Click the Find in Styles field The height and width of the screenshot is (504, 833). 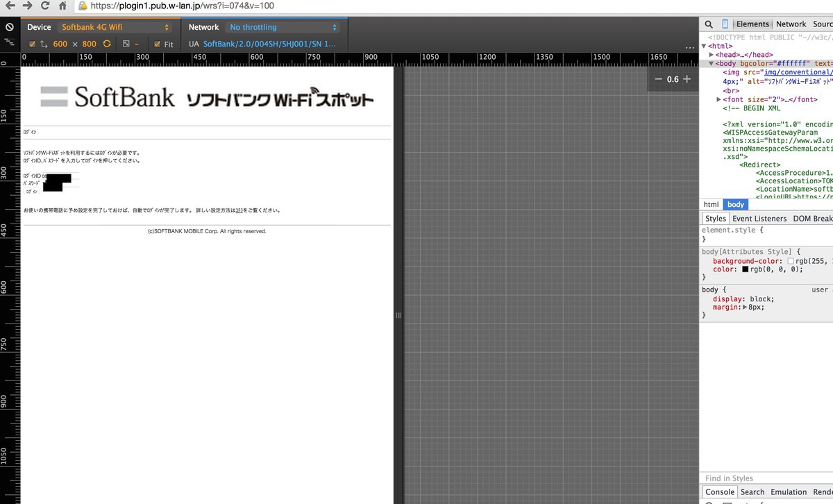click(x=766, y=478)
